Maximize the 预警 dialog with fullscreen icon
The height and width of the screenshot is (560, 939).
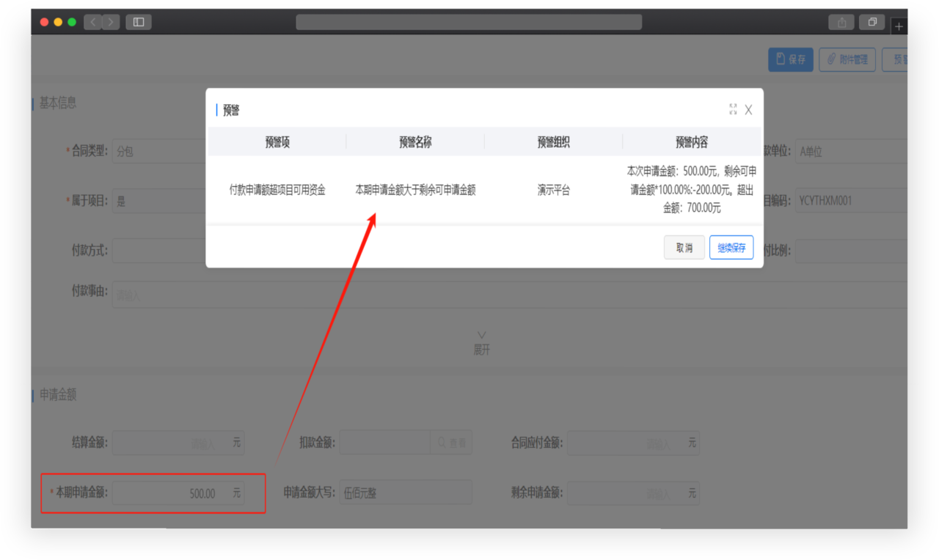(733, 109)
